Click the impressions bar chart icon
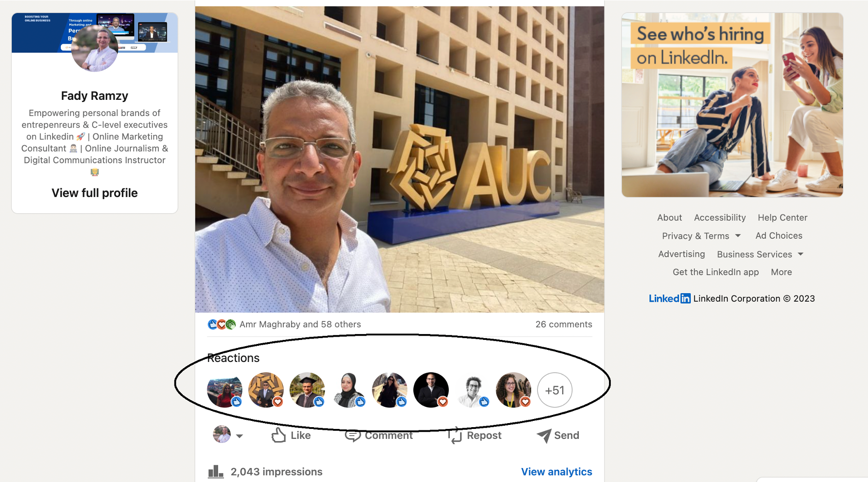 215,471
